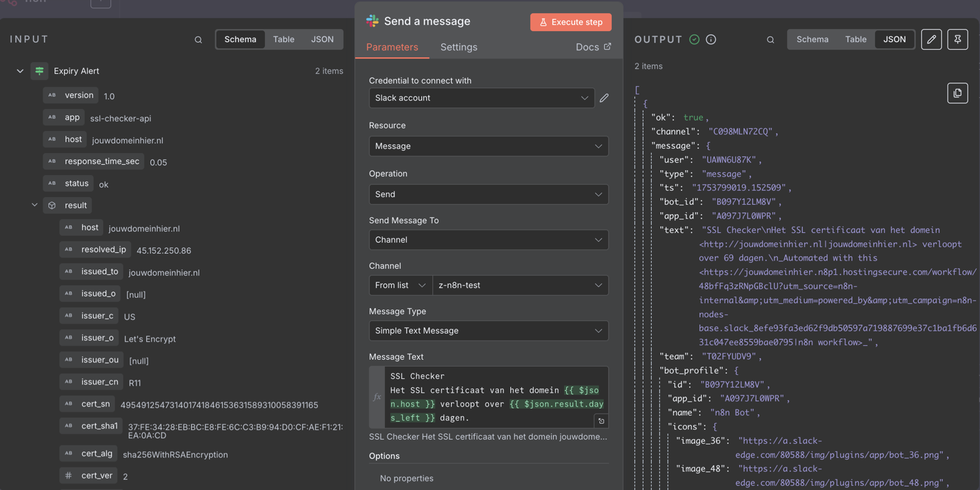Open the Send Message To dropdown

(x=488, y=240)
